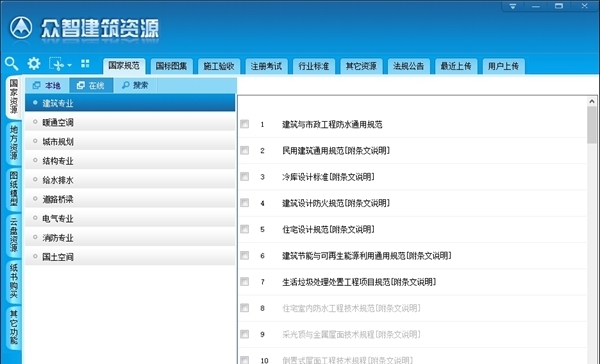The width and height of the screenshot is (600, 364).
Task: Open the 云盘资源 vertical side tab
Action: [13, 234]
